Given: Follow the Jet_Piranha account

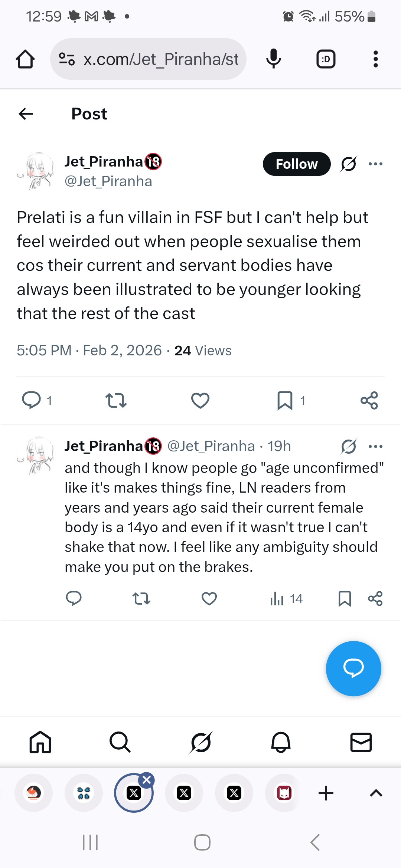Looking at the screenshot, I should click(x=296, y=164).
